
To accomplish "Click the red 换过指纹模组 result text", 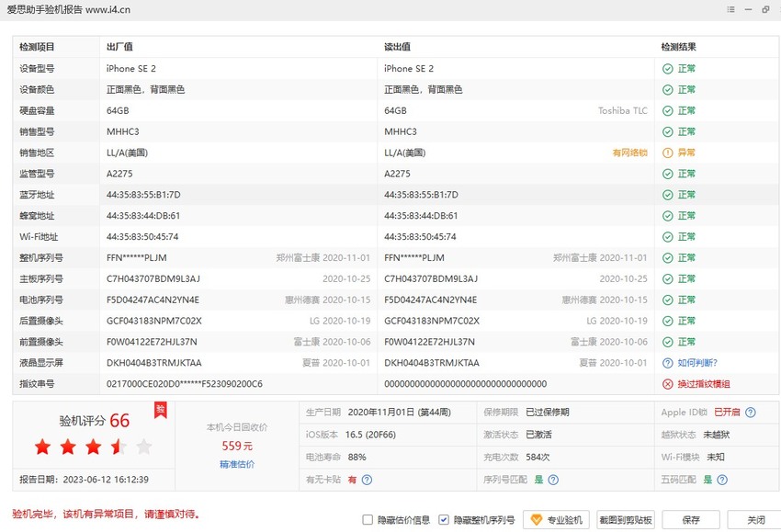I will [703, 383].
